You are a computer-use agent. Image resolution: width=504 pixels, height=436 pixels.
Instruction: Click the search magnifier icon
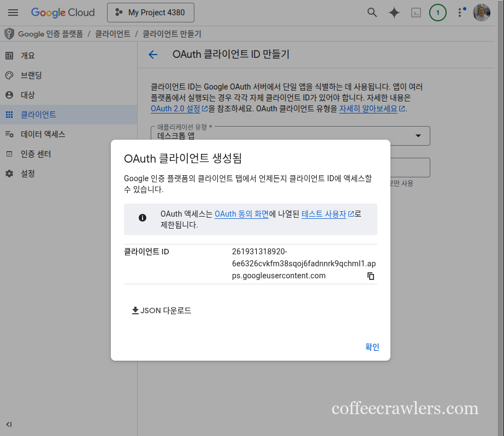pyautogui.click(x=372, y=13)
